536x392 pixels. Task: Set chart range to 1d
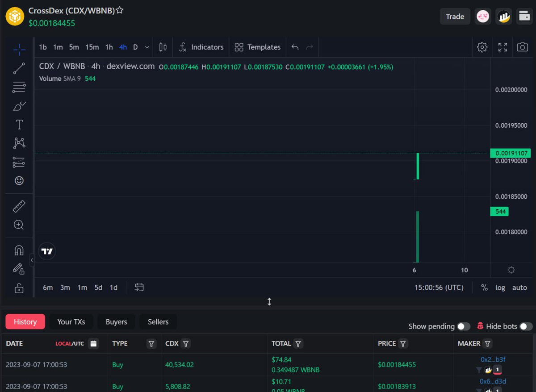coord(113,288)
